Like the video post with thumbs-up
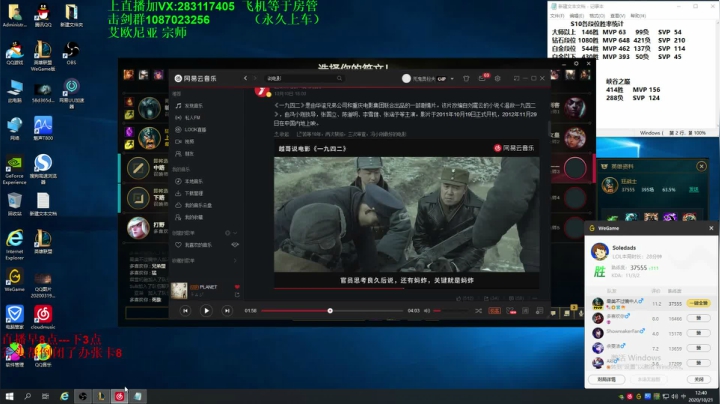This screenshot has height=404, width=720. click(x=466, y=298)
